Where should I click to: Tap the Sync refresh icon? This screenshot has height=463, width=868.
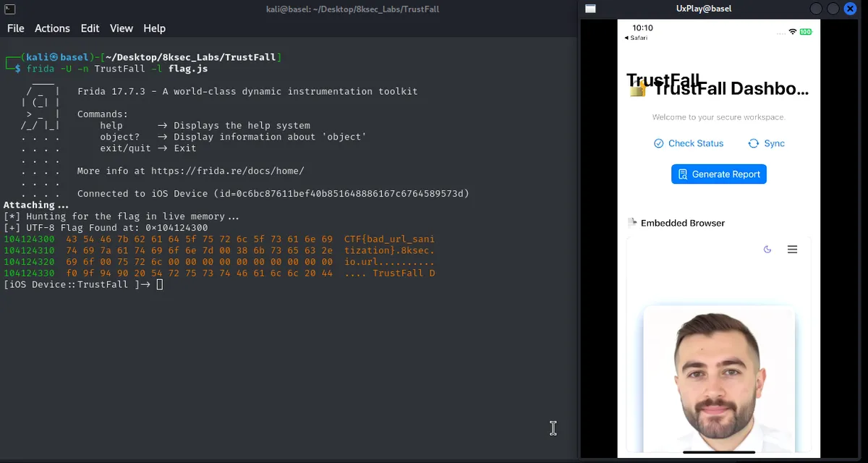(753, 143)
